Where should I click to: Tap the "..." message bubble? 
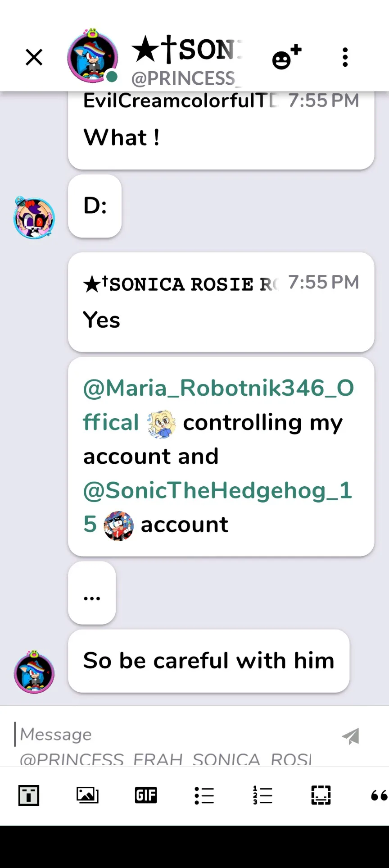tap(92, 593)
